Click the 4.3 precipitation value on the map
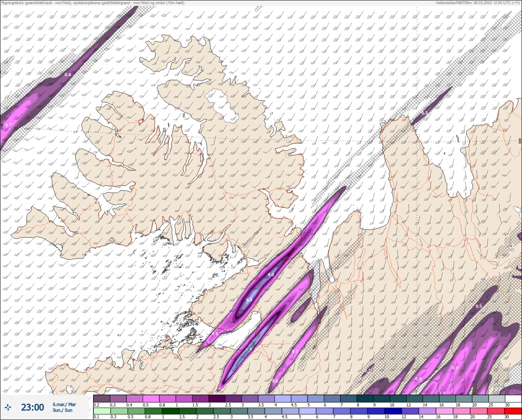This screenshot has height=420, width=522. click(x=249, y=300)
